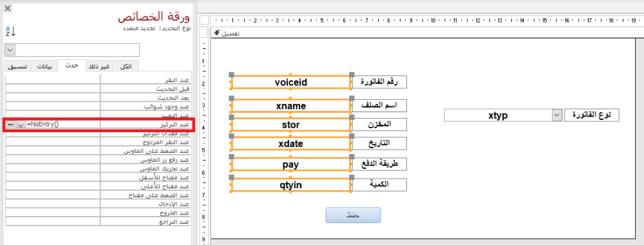The height and width of the screenshot is (245, 644).
Task: Select the xname text box
Action: 291,106
